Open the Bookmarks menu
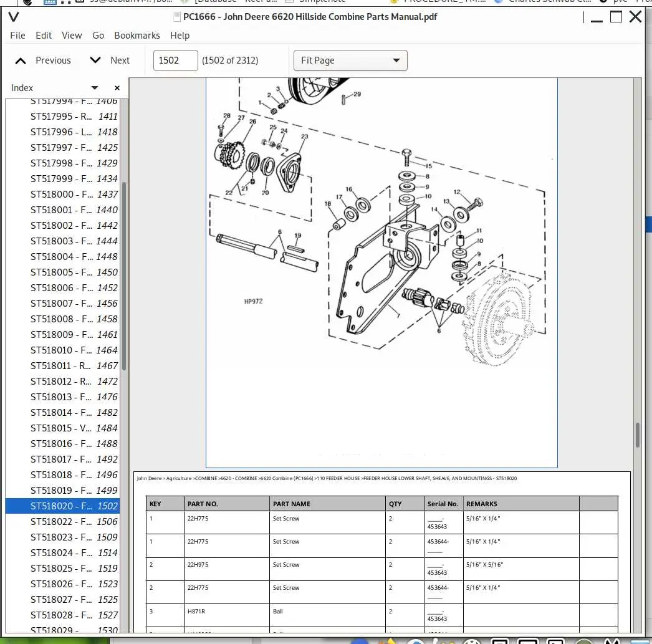This screenshot has height=644, width=652. point(137,36)
